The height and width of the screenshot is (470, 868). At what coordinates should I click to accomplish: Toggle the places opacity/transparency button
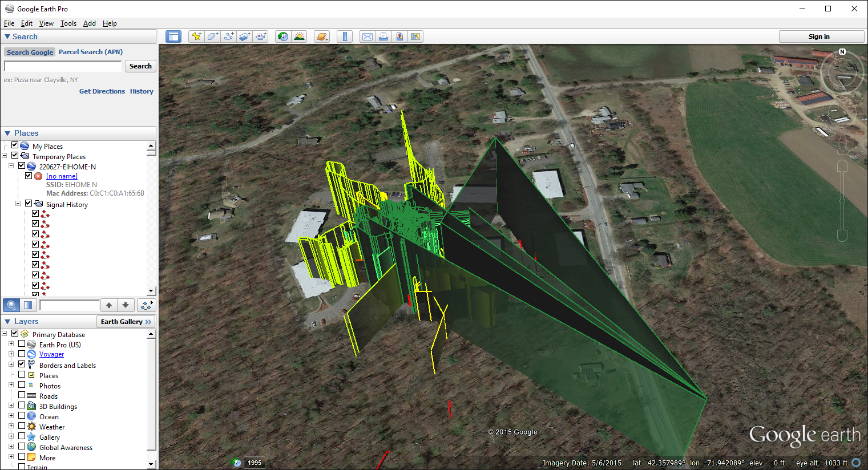(28, 305)
